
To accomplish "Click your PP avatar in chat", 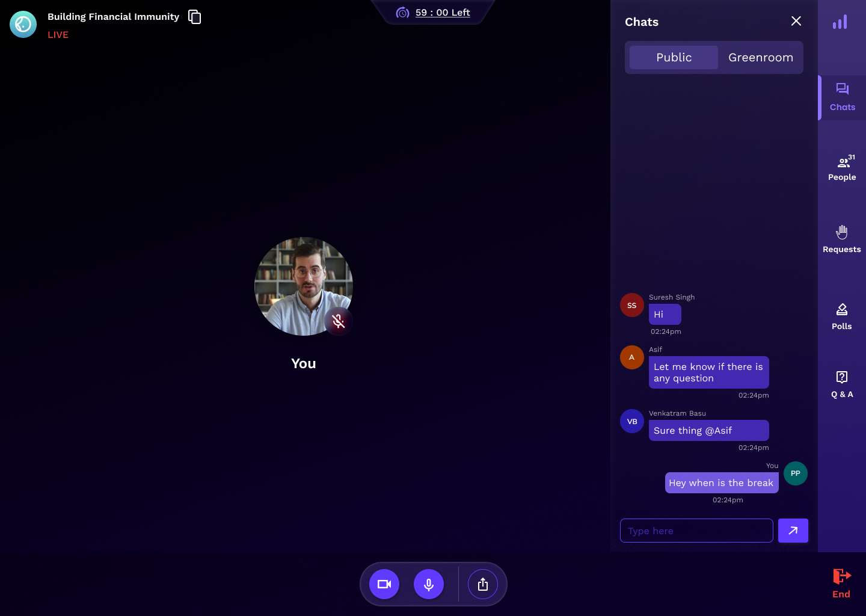I will coord(796,473).
